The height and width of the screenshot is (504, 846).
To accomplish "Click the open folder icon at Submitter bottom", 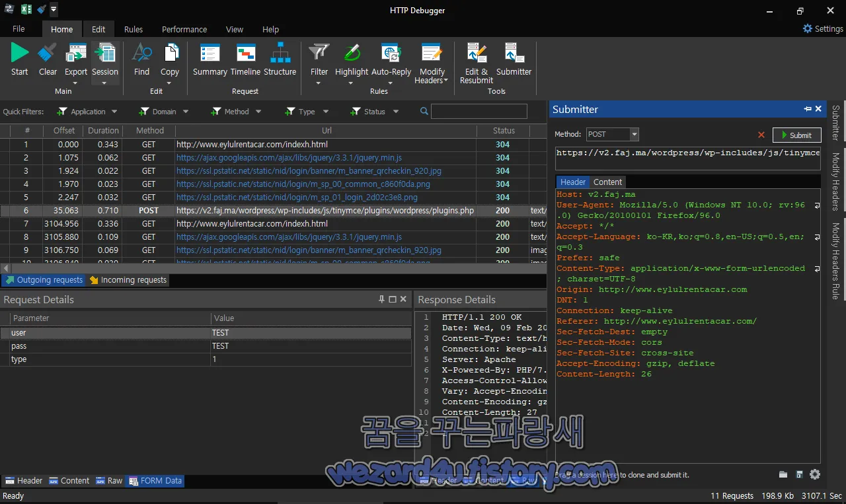I will (783, 474).
